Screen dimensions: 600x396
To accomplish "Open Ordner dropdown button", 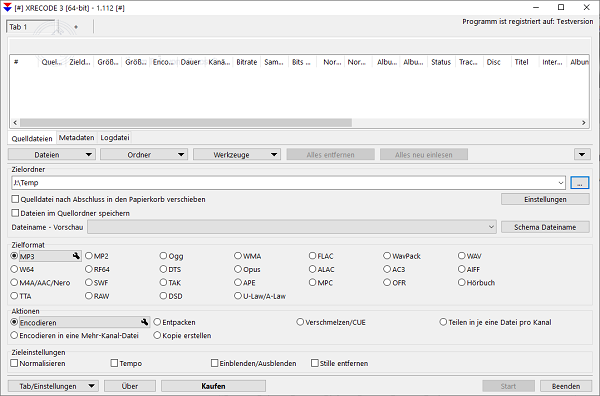I will point(144,155).
